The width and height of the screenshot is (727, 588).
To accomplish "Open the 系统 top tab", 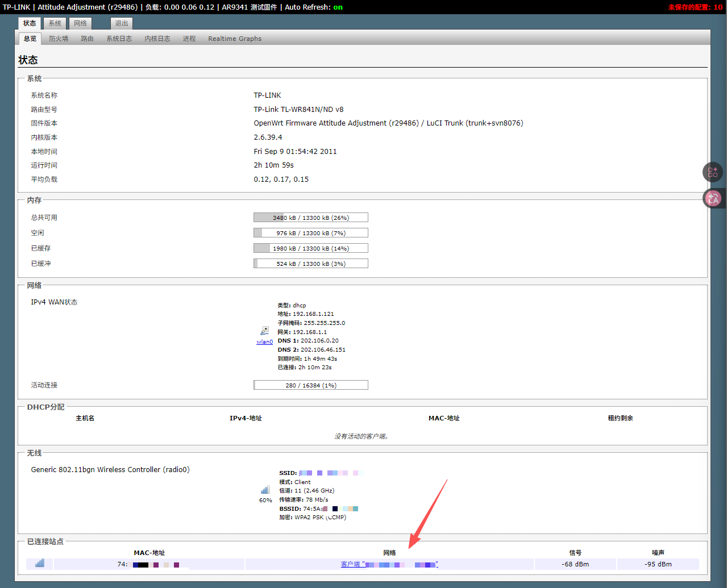I will pyautogui.click(x=55, y=23).
